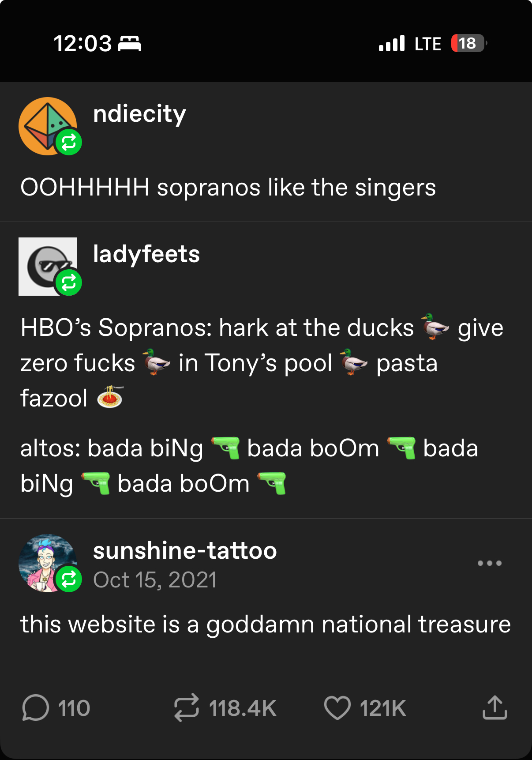Open the three-dot post options menu
This screenshot has height=760, width=532.
[x=489, y=563]
